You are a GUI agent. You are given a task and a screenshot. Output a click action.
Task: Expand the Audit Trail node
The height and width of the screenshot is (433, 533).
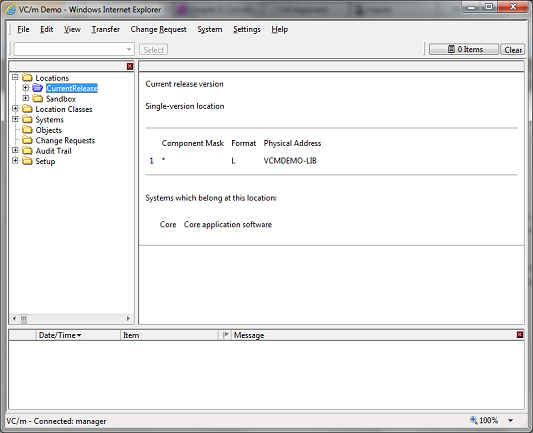pyautogui.click(x=15, y=150)
